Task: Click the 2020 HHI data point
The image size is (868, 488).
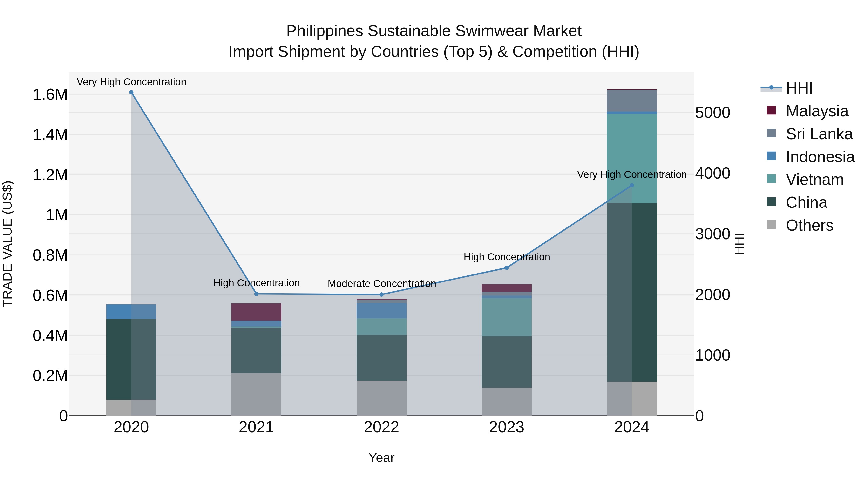Action: click(x=131, y=92)
